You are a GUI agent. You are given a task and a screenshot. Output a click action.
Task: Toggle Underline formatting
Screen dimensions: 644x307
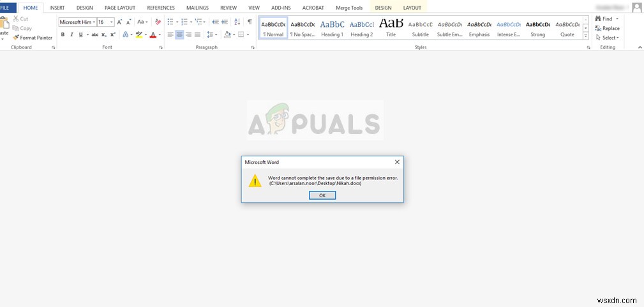pos(81,34)
